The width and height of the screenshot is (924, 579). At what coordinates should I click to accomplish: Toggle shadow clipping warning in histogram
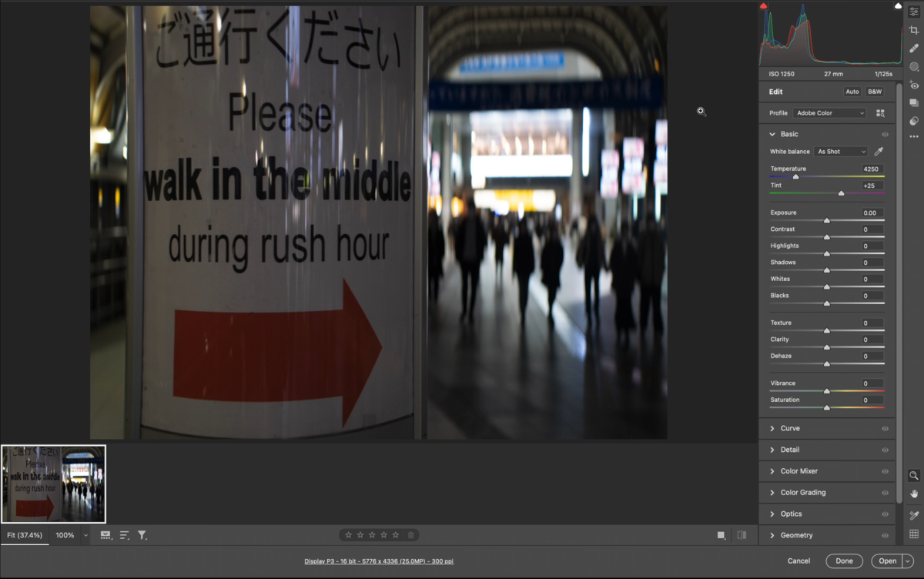point(764,6)
